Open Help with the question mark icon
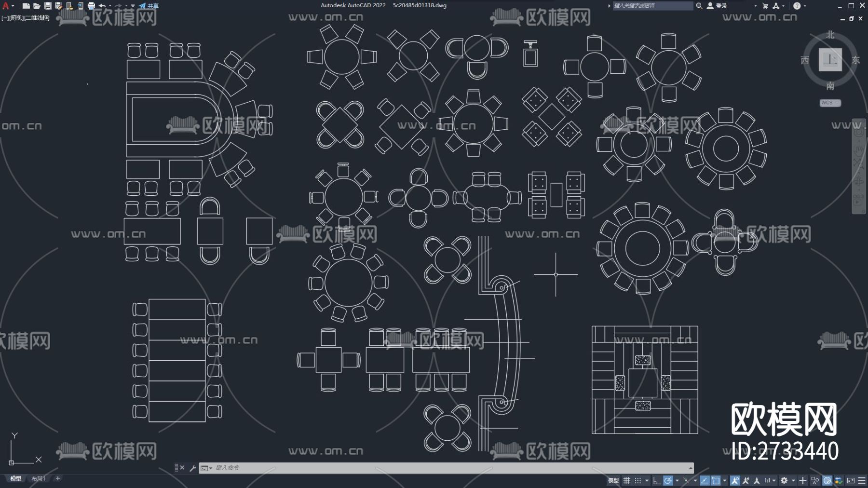The height and width of the screenshot is (488, 868). pyautogui.click(x=797, y=6)
